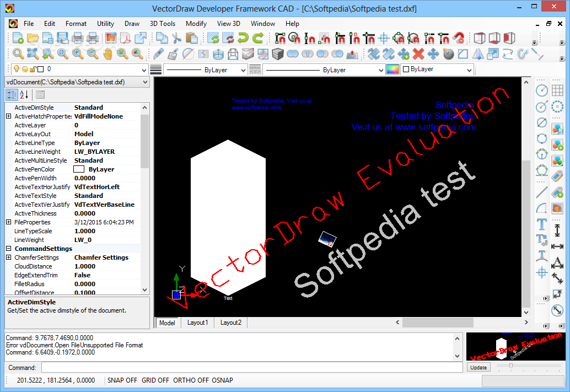Open the Modify menu
570x392 pixels.
click(196, 24)
